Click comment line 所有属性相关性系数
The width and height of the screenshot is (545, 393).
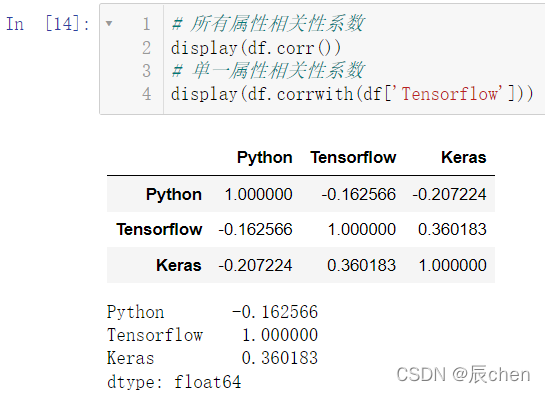(268, 24)
